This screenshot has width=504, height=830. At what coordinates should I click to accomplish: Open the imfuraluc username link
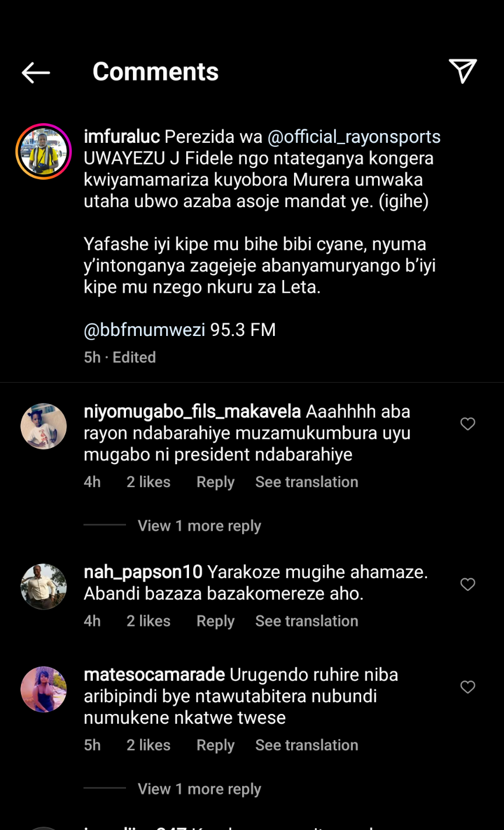pos(121,137)
